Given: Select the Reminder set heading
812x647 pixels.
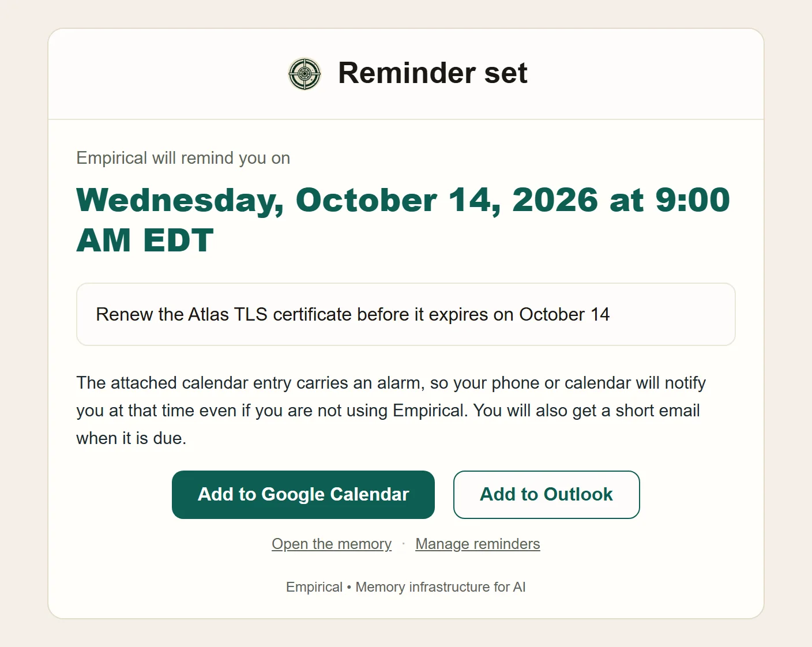Looking at the screenshot, I should click(x=433, y=73).
